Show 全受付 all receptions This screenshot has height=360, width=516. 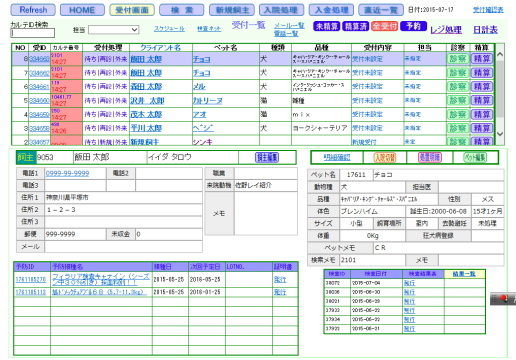[384, 26]
